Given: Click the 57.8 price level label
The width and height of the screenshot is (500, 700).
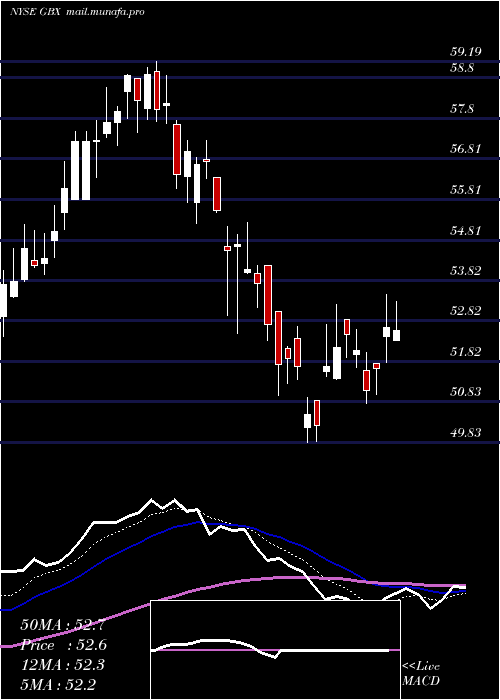Looking at the screenshot, I should 462,109.
